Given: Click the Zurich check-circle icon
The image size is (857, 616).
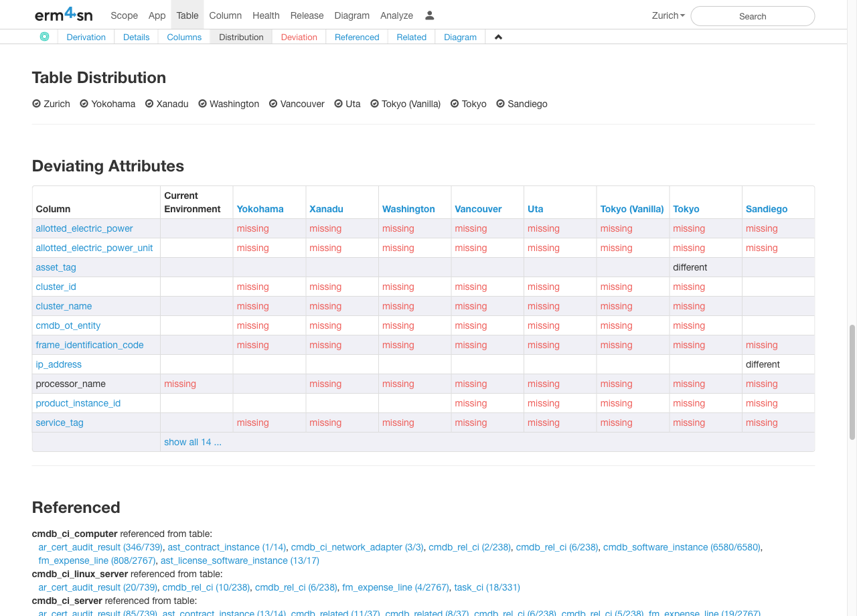Looking at the screenshot, I should (x=37, y=104).
